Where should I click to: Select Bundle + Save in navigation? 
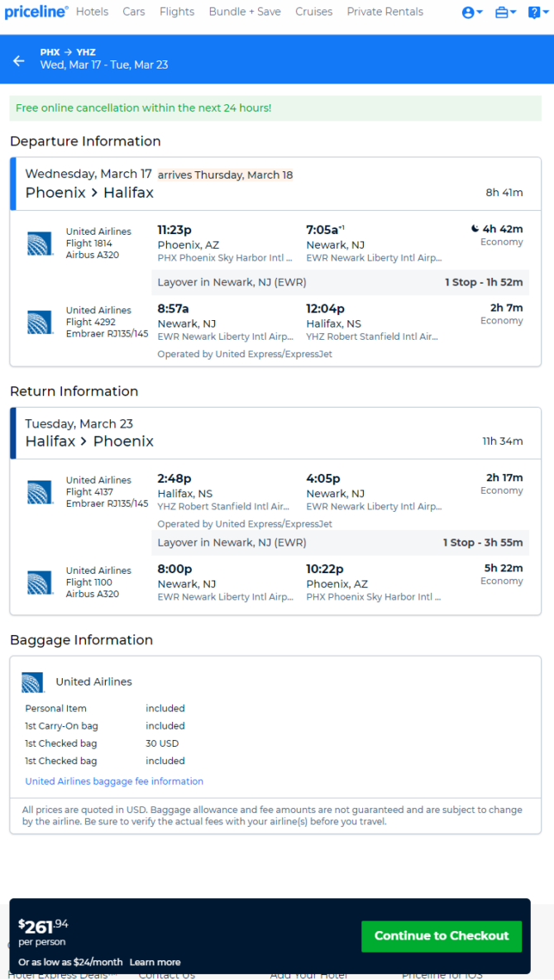[245, 12]
